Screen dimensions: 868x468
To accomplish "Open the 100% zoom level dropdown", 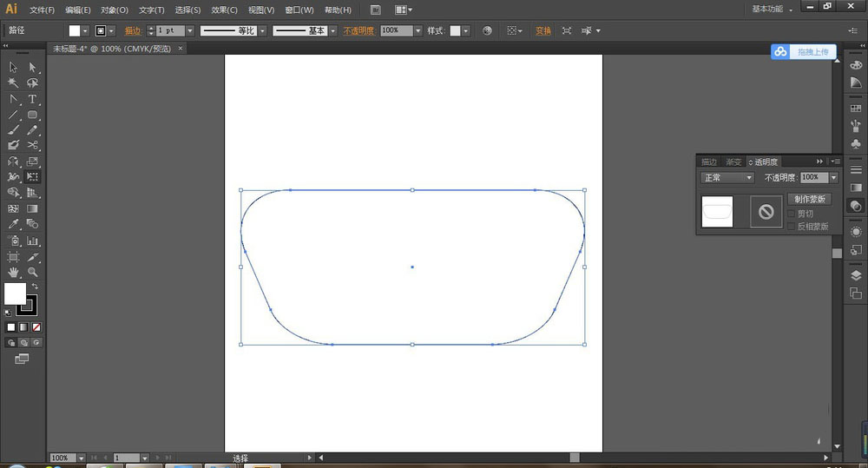I will coord(82,458).
